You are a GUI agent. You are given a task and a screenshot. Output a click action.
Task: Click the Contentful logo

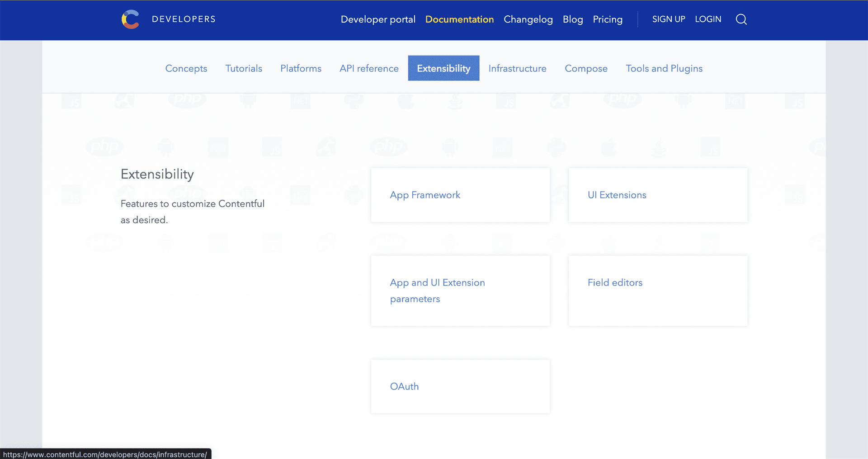pyautogui.click(x=130, y=19)
